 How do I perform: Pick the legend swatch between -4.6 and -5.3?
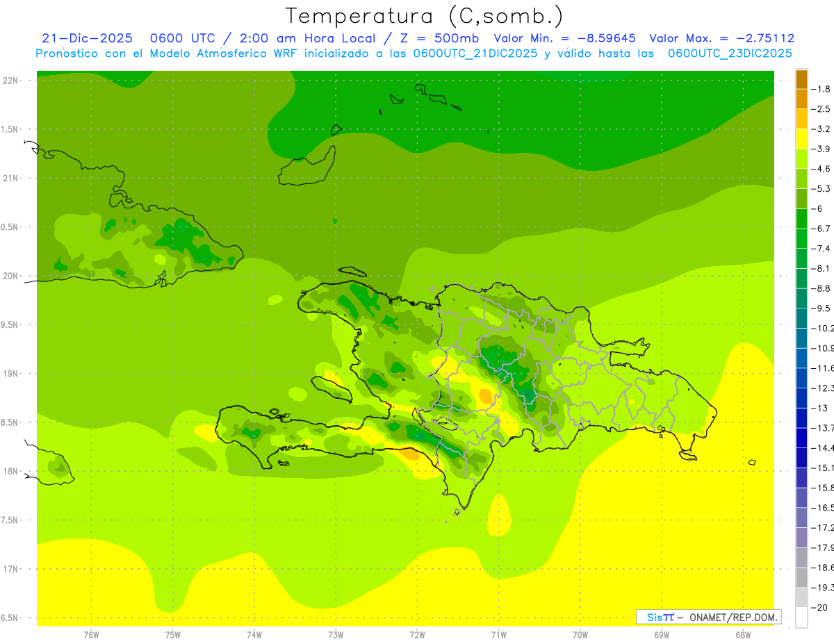coord(801,179)
